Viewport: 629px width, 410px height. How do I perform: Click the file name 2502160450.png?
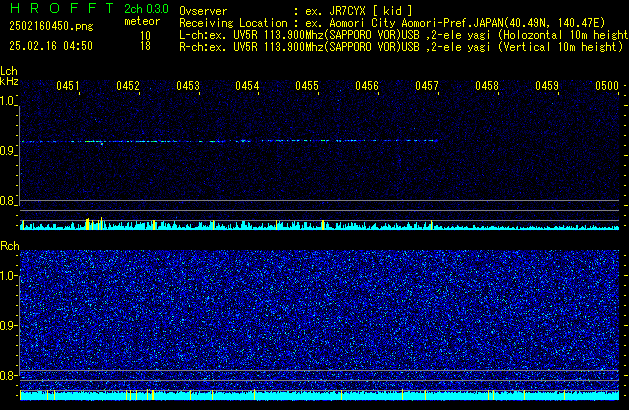coord(51,26)
